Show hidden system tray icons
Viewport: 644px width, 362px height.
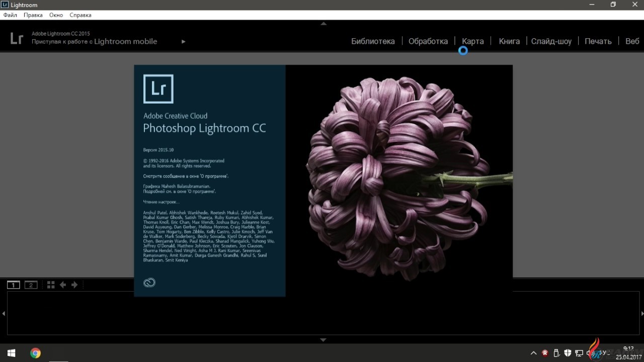pos(533,353)
